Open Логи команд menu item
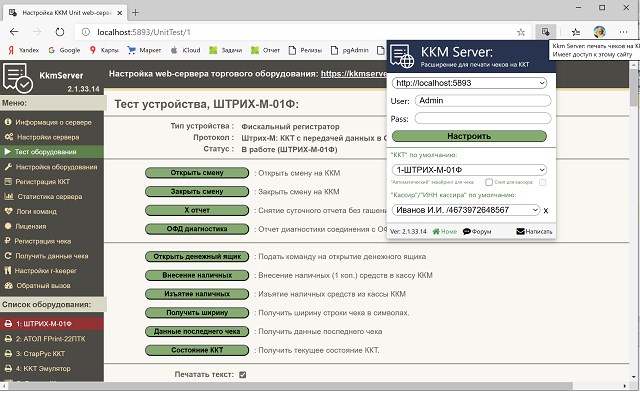Viewport: 640px width, 400px height. pyautogui.click(x=52, y=211)
